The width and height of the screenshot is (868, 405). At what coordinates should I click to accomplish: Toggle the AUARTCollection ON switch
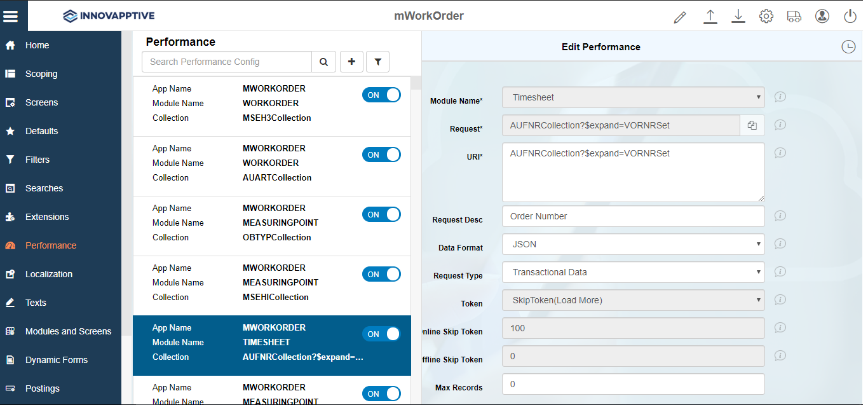point(381,154)
